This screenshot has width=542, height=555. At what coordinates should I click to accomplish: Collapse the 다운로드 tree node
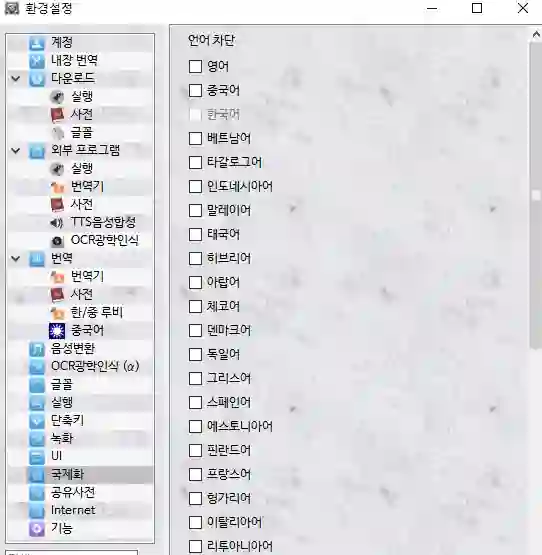(16, 79)
